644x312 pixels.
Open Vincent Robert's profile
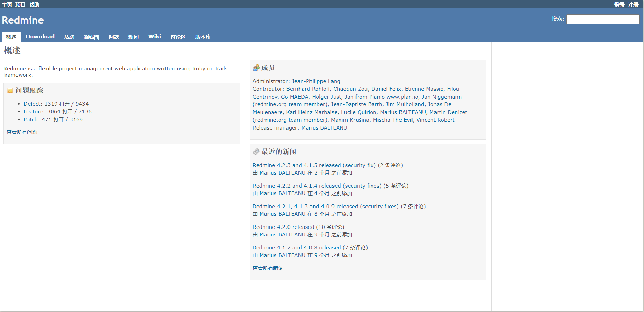pyautogui.click(x=435, y=120)
